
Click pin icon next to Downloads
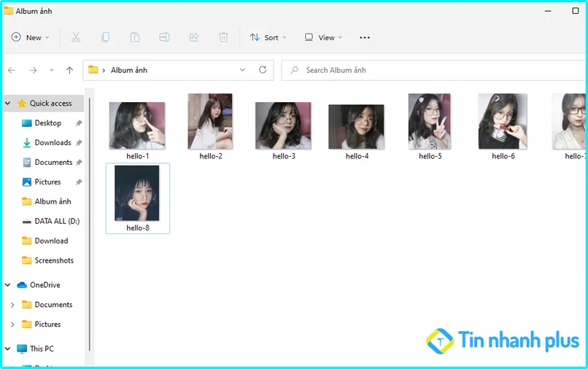tap(79, 142)
